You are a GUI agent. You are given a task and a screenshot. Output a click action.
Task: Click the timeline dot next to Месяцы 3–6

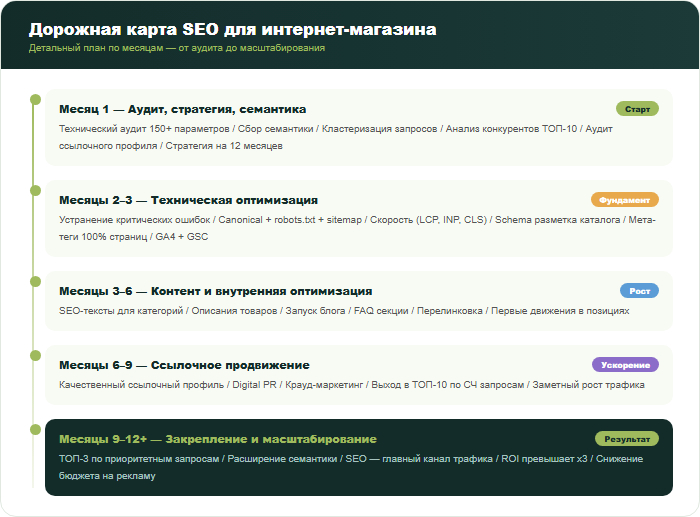35,281
